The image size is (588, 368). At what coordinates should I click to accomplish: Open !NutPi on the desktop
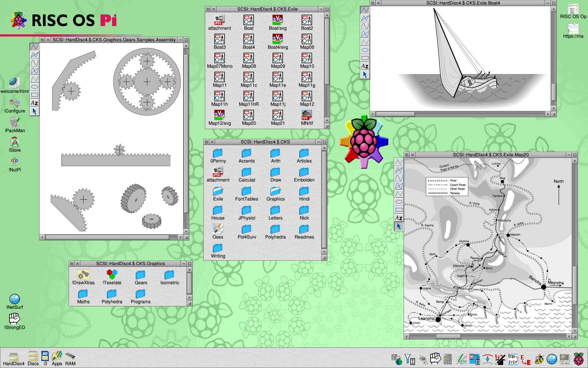point(15,165)
